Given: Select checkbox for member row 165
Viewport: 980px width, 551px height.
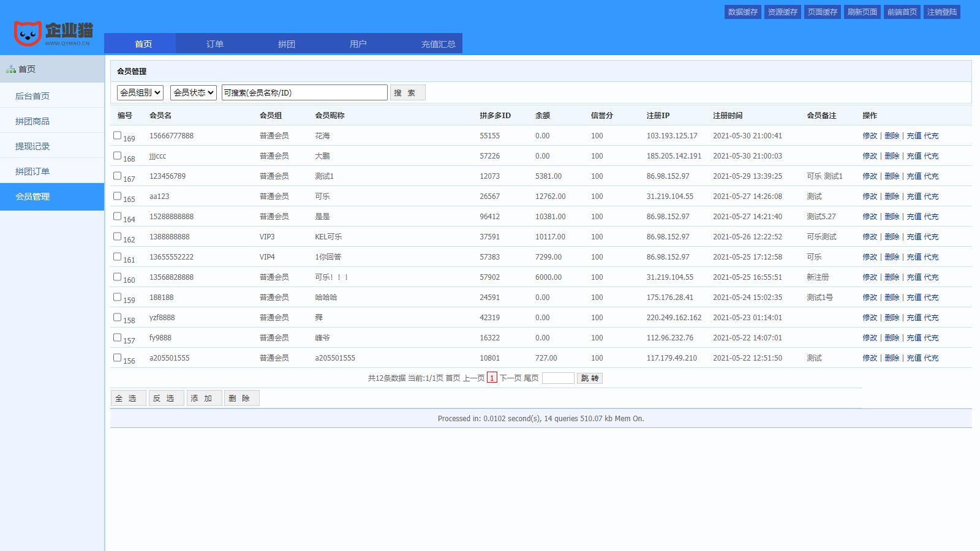Looking at the screenshot, I should (117, 196).
